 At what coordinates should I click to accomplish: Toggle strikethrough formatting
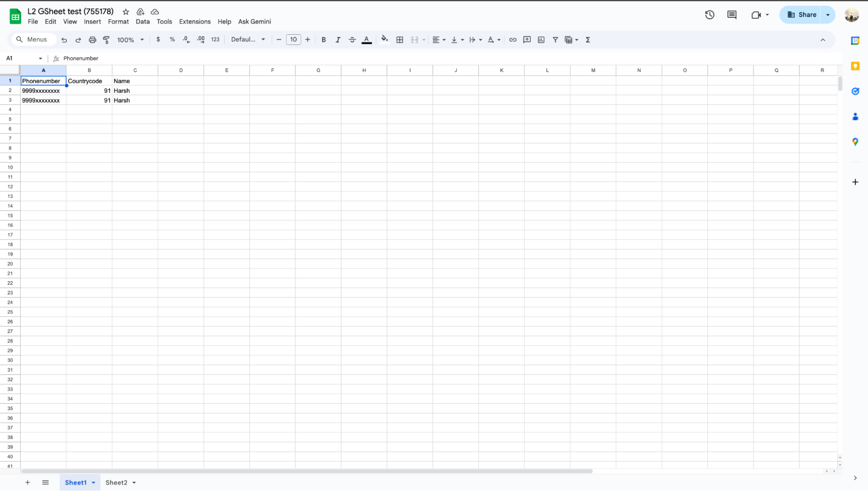pos(352,40)
